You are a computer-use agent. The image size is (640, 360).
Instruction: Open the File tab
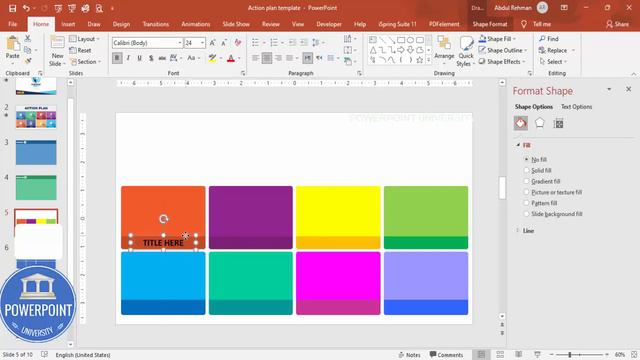(13, 24)
